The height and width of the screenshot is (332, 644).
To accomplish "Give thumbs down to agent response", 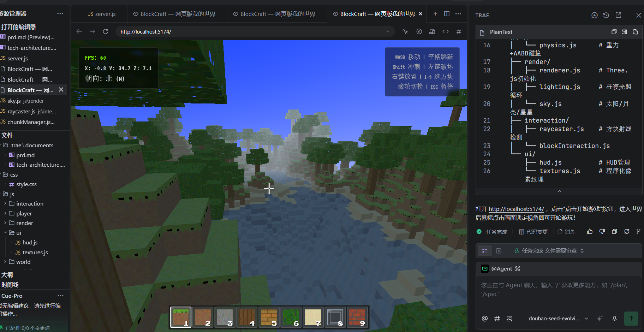I will 602,231.
